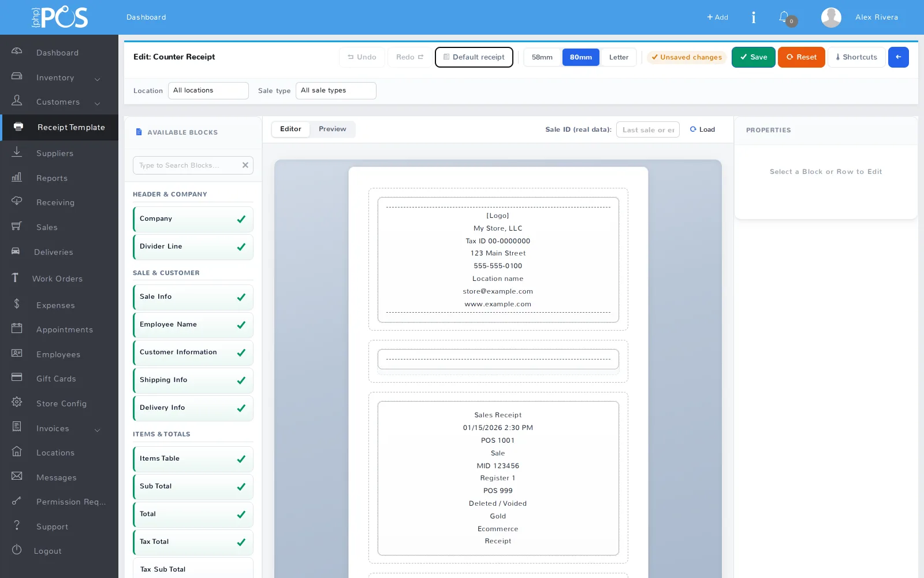This screenshot has height=578, width=924.
Task: Load the sale data with Load
Action: pyautogui.click(x=702, y=129)
